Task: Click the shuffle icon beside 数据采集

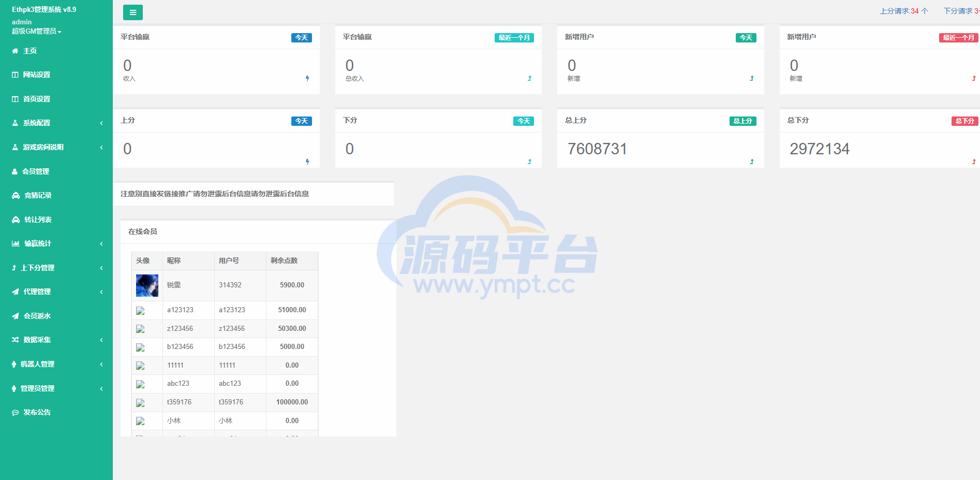Action: [15, 340]
